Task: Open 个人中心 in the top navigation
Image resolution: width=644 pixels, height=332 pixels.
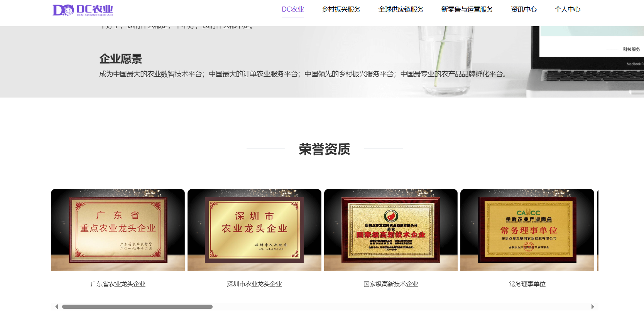Action: [567, 9]
